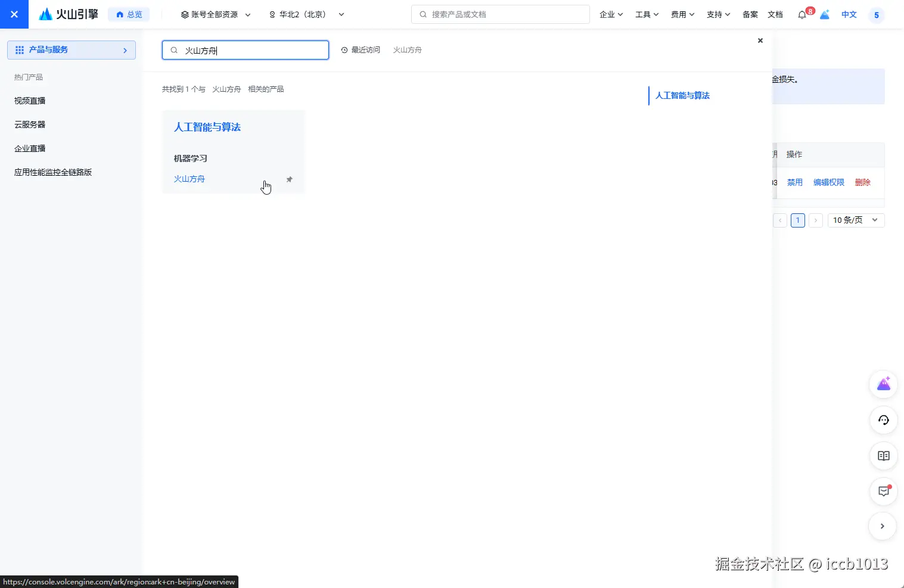Expand the 产品与服务 panel chevron
The height and width of the screenshot is (588, 904).
[125, 50]
